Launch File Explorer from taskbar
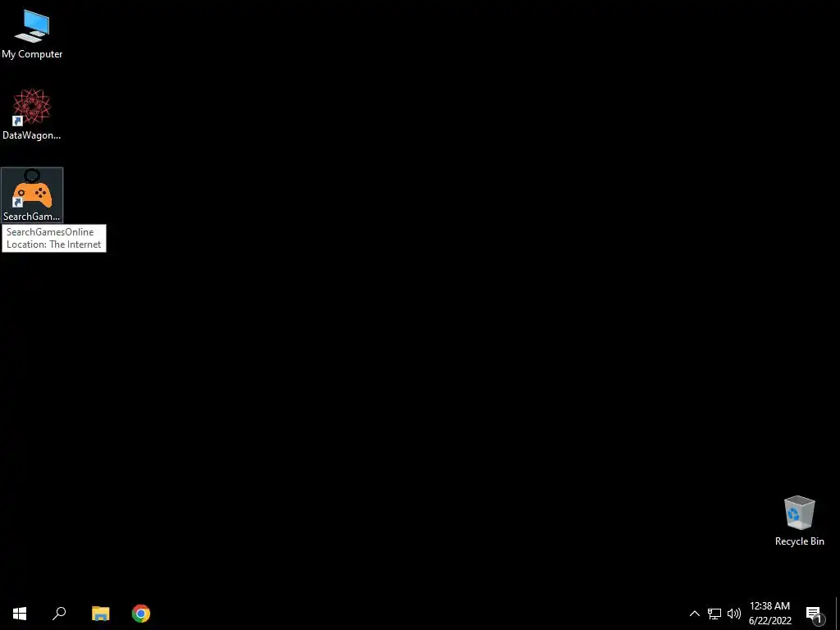Screen dimensions: 840x630 point(100,614)
